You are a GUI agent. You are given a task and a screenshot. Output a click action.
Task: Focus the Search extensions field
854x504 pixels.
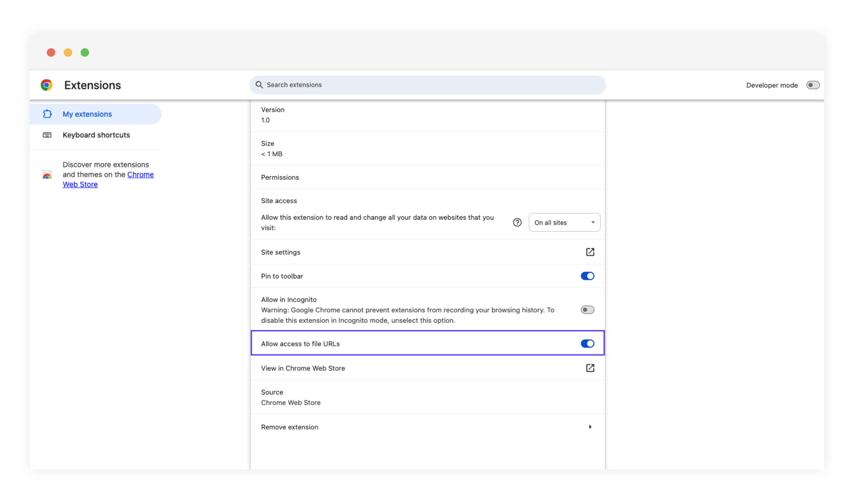(428, 85)
